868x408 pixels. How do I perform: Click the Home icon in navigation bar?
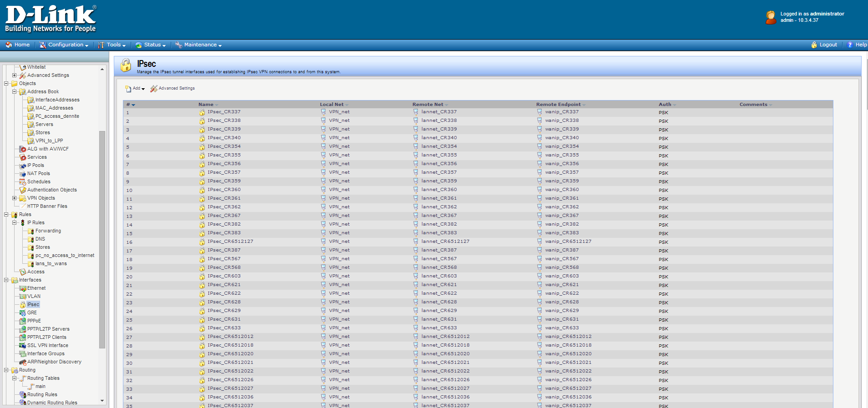[9, 45]
